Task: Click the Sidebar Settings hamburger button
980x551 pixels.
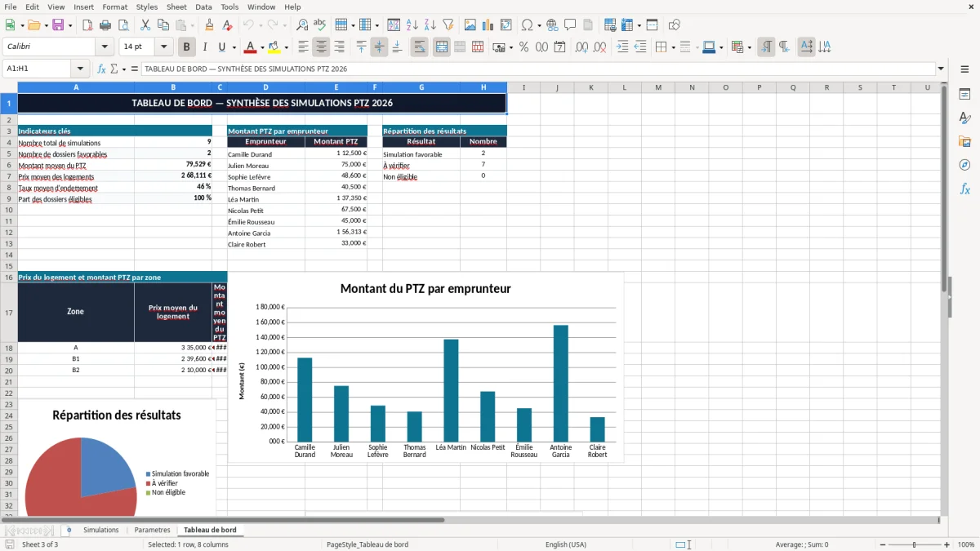Action: pyautogui.click(x=964, y=69)
